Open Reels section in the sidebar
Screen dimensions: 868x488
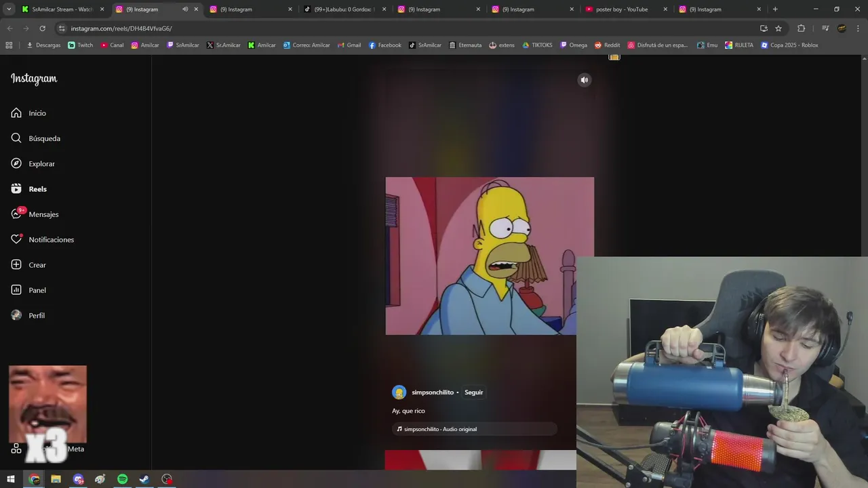28,189
